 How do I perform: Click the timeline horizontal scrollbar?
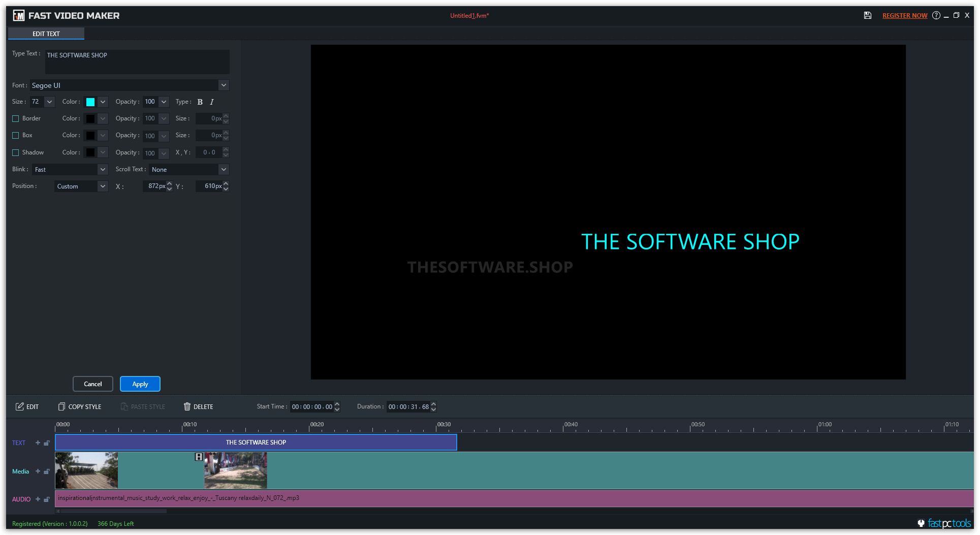(114, 511)
